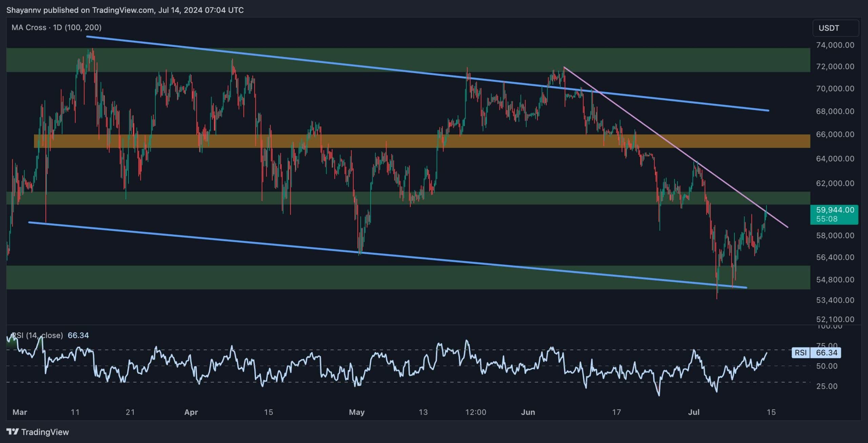Click the 54,800.00 price axis label
The image size is (868, 443).
(835, 280)
